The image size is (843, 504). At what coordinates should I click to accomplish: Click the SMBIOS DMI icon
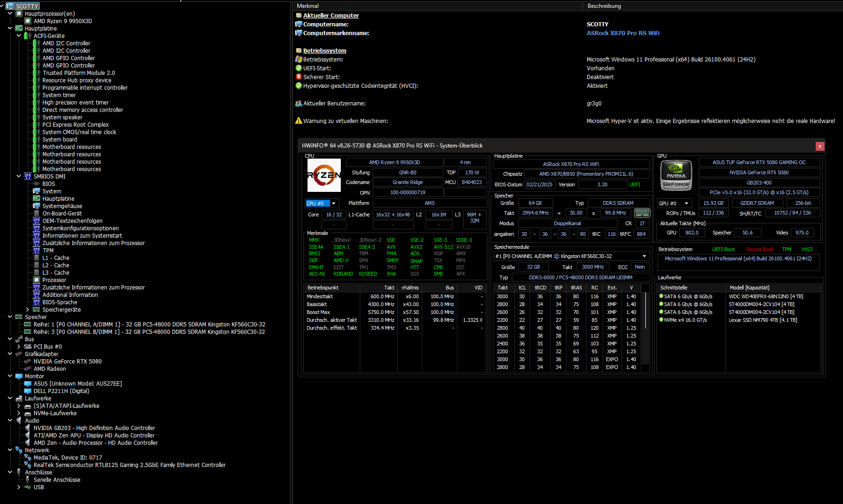pyautogui.click(x=28, y=176)
